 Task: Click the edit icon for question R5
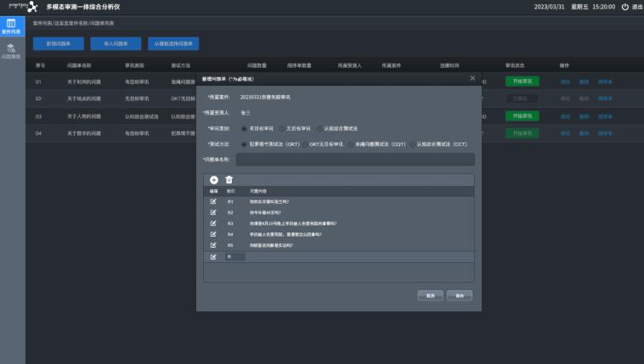tap(214, 244)
